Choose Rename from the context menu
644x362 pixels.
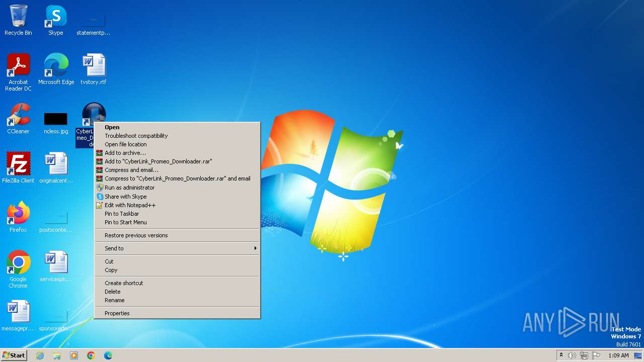178,300
